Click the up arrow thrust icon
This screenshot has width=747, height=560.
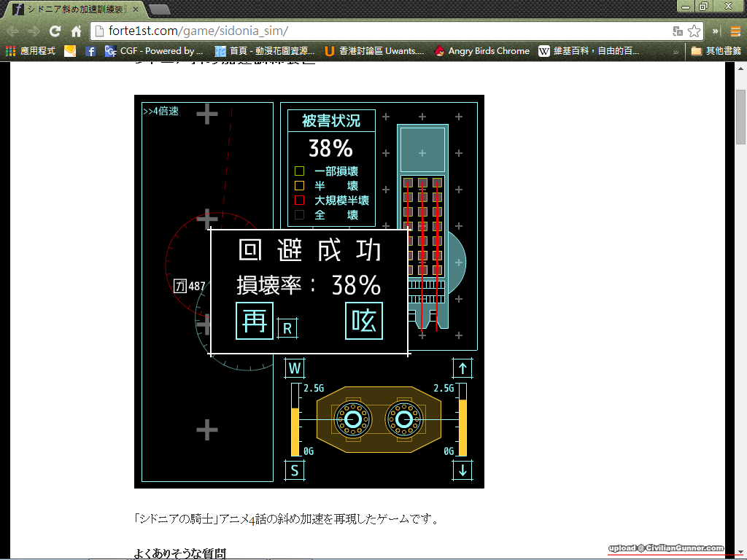[462, 368]
